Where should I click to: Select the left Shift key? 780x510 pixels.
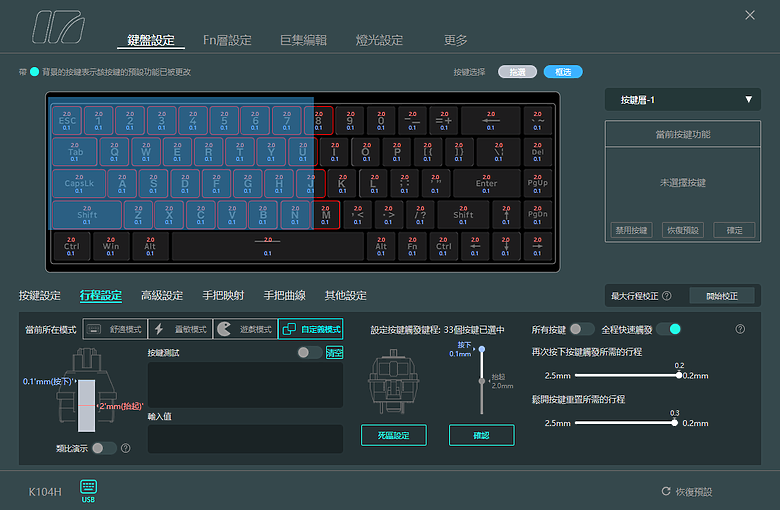87,214
